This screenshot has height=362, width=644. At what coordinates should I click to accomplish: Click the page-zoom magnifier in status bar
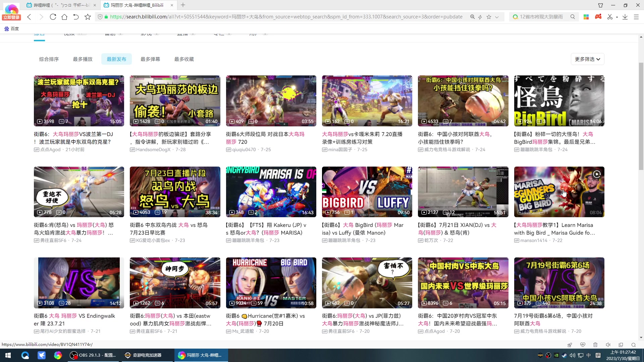634,345
